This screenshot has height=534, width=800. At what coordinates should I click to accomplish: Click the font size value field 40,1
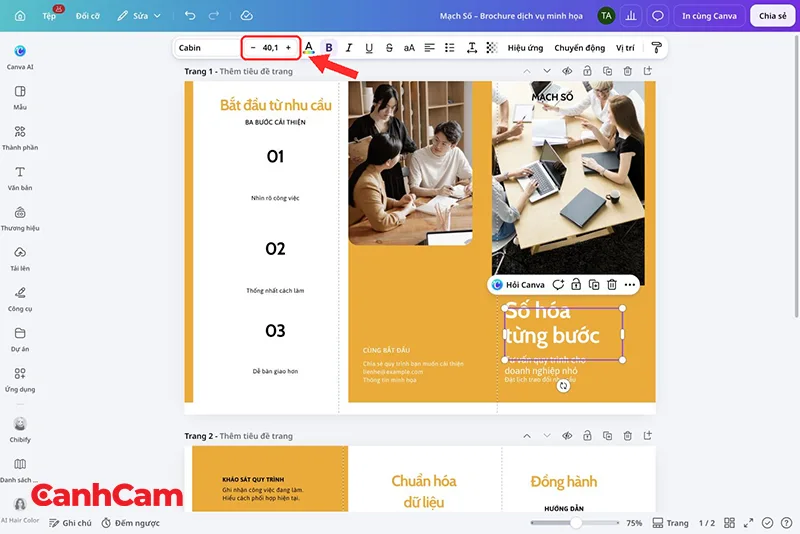(270, 48)
